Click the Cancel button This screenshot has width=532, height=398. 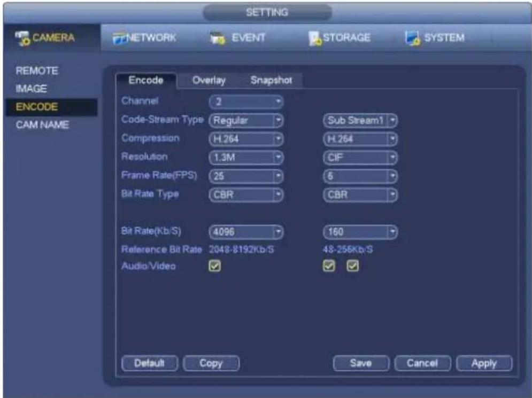coord(422,363)
